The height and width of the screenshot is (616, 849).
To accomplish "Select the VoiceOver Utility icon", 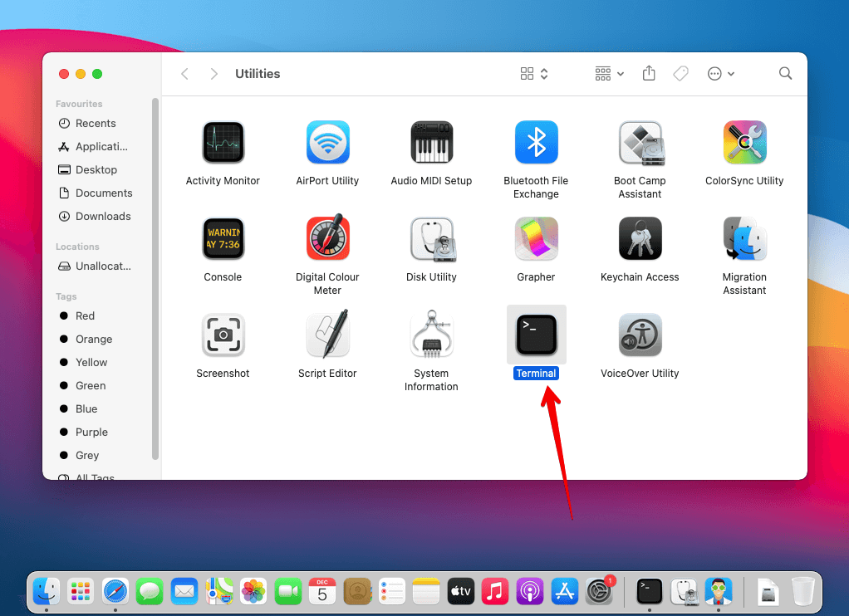I will (640, 335).
